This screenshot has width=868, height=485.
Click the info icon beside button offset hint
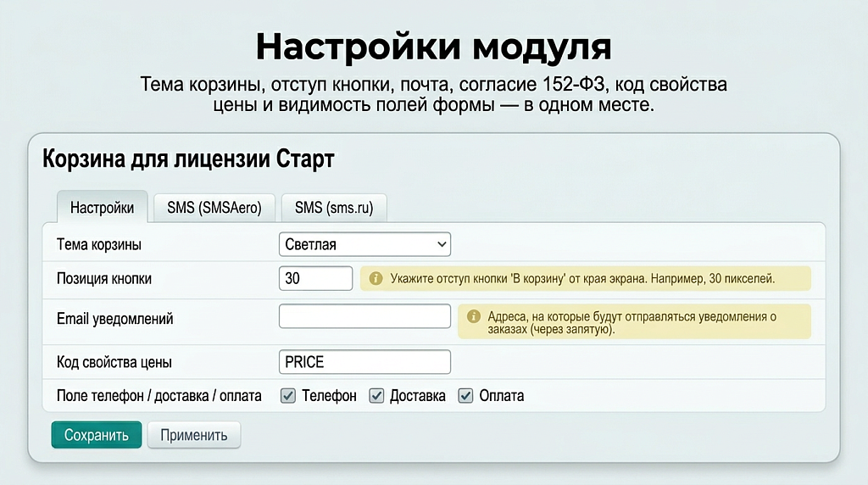click(x=376, y=279)
